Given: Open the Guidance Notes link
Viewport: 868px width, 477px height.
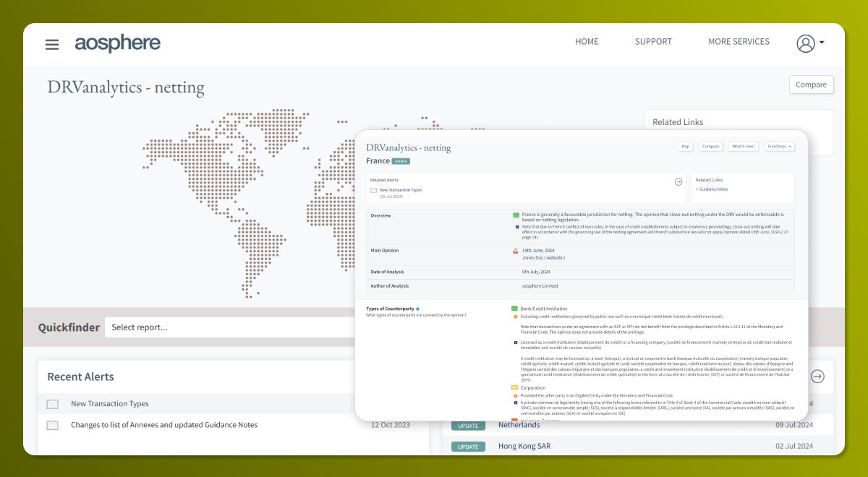Looking at the screenshot, I should pyautogui.click(x=713, y=189).
